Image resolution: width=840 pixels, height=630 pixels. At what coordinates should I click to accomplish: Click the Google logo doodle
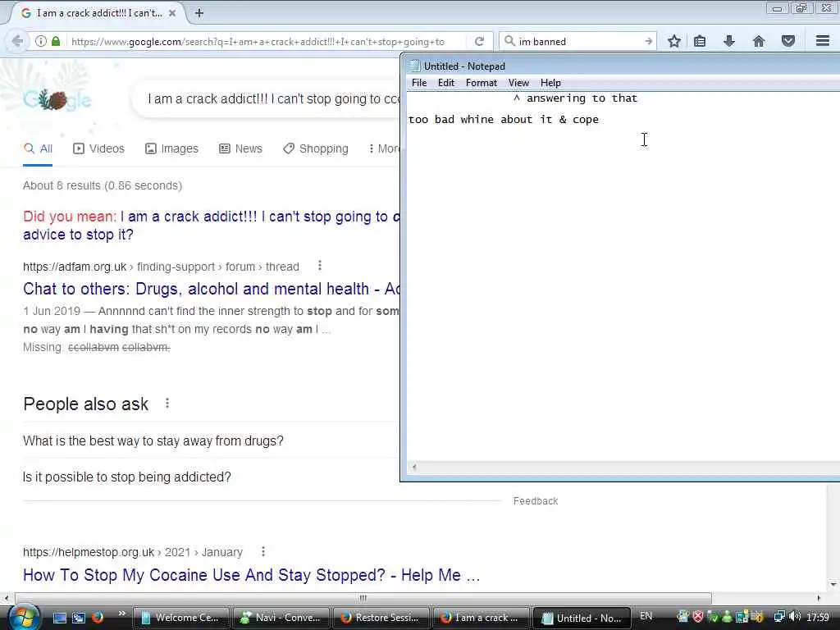57,99
